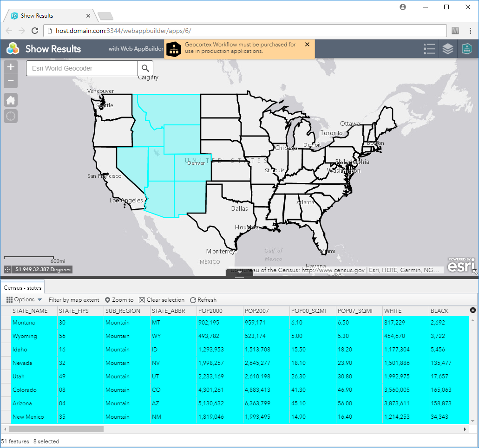Expand the Options dropdown menu
This screenshot has height=448, width=479.
(x=24, y=300)
